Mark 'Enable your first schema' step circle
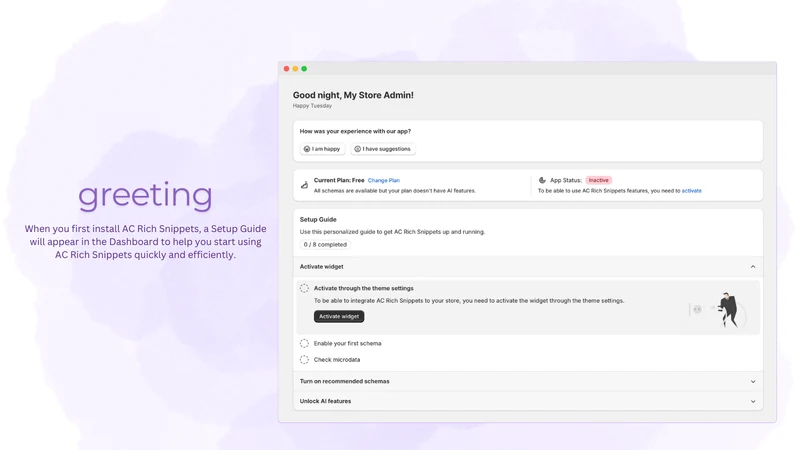This screenshot has width=800, height=450. coord(304,343)
